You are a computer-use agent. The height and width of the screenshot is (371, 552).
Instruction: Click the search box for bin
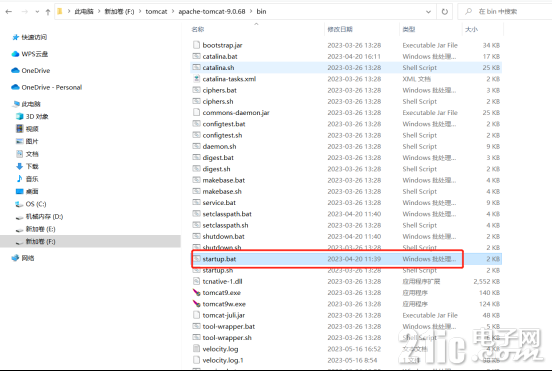tap(505, 12)
